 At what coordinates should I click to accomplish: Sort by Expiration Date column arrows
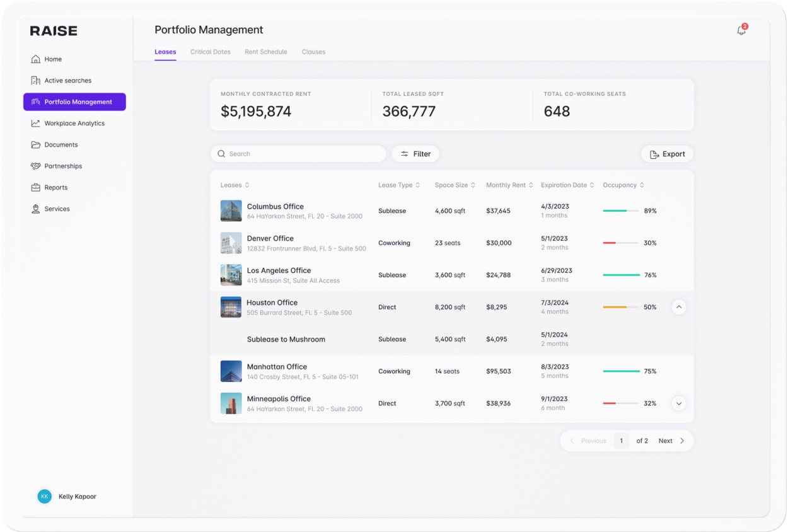(x=592, y=185)
